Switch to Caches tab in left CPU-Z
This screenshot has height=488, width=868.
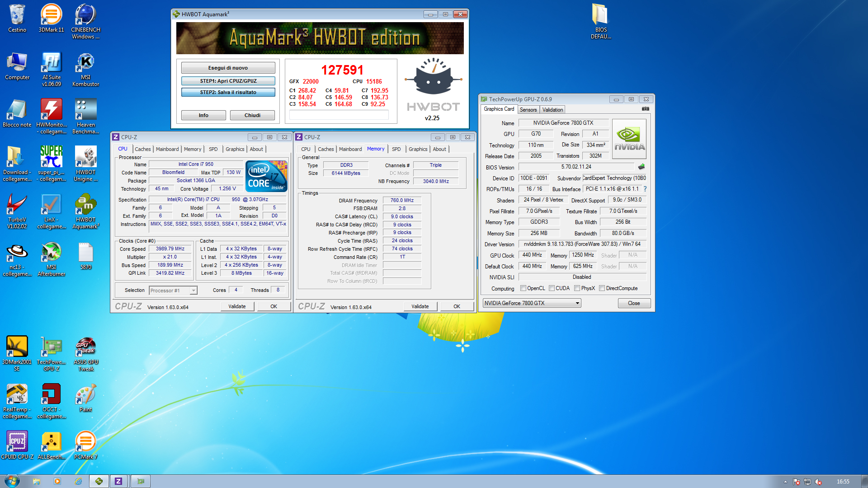pyautogui.click(x=142, y=149)
